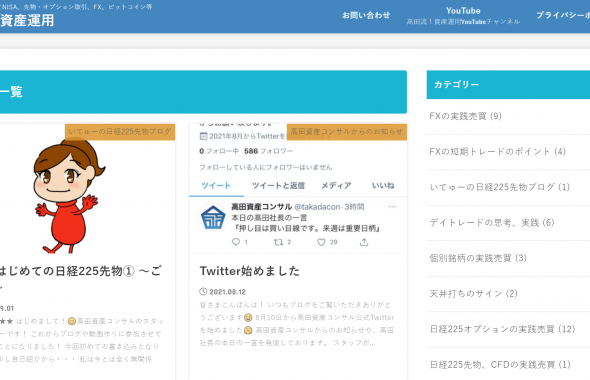Open category 天井打ちのサイン (2)
The width and height of the screenshot is (590, 380).
coord(473,293)
